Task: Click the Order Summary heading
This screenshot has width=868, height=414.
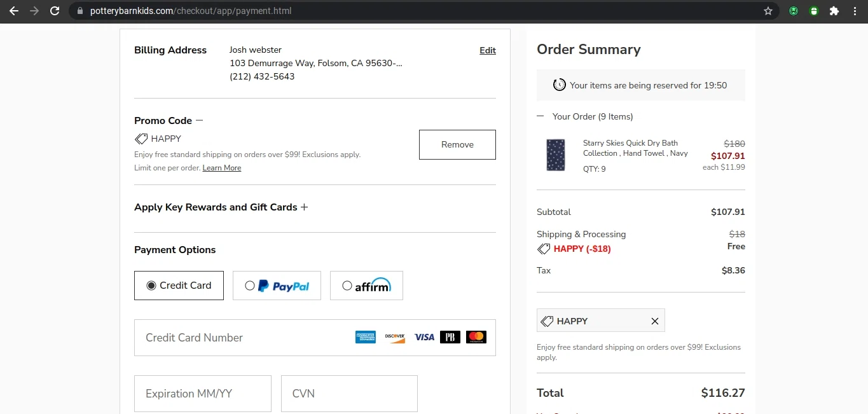Action: click(x=589, y=50)
